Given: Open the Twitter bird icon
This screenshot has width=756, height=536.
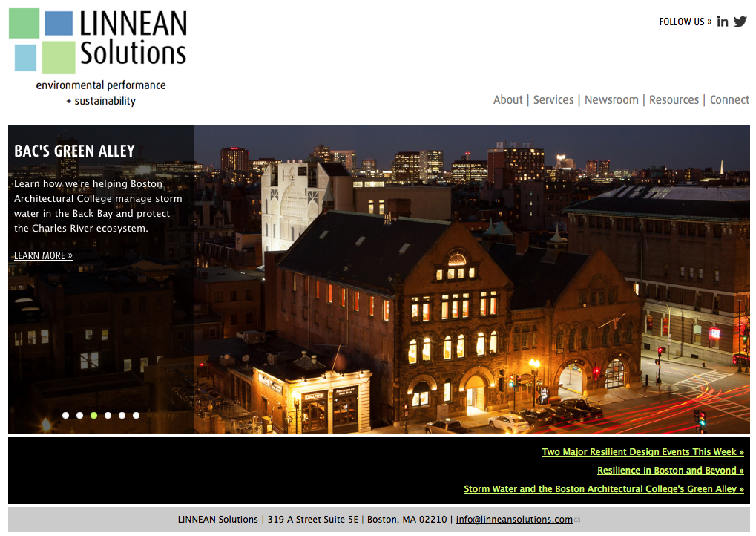Looking at the screenshot, I should (x=740, y=22).
